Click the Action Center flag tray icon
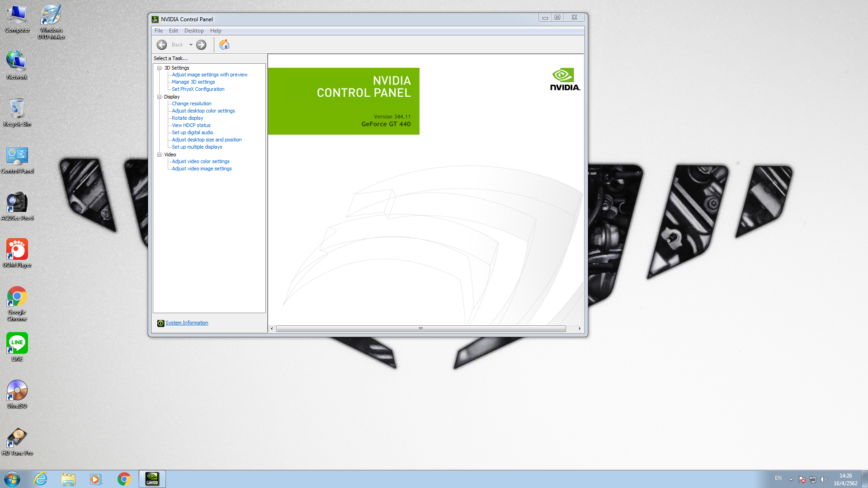Image resolution: width=868 pixels, height=488 pixels. [x=802, y=479]
